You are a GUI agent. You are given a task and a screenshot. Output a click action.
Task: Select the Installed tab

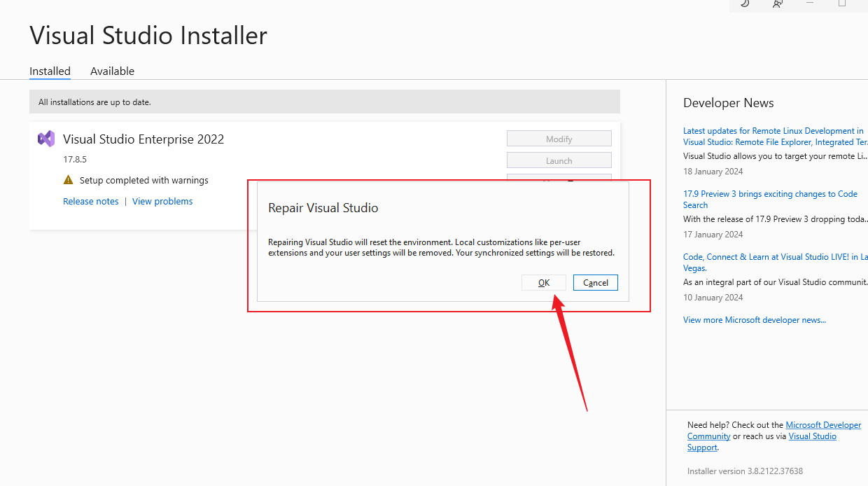pos(50,71)
